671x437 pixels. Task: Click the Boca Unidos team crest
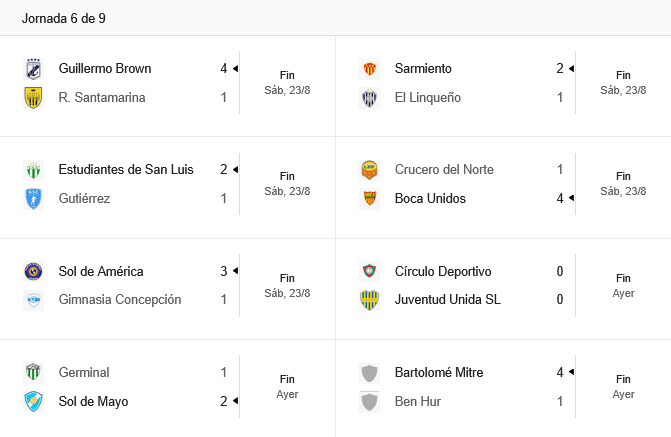(x=369, y=199)
